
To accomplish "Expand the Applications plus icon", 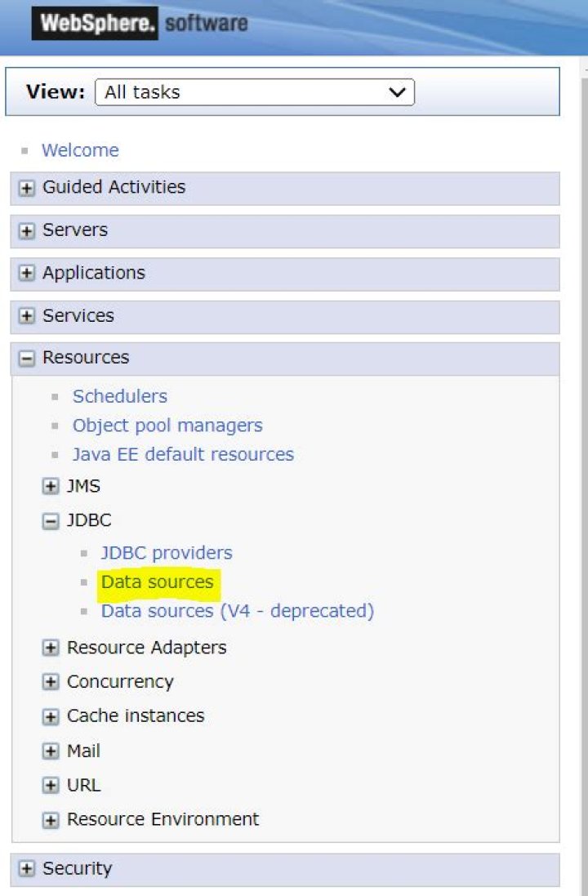I will tap(26, 273).
